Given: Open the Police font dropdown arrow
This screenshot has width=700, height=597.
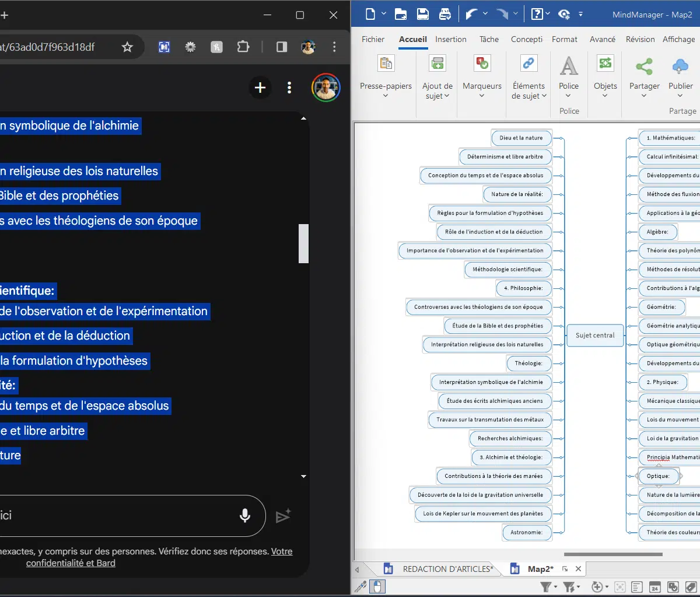Looking at the screenshot, I should (x=569, y=96).
